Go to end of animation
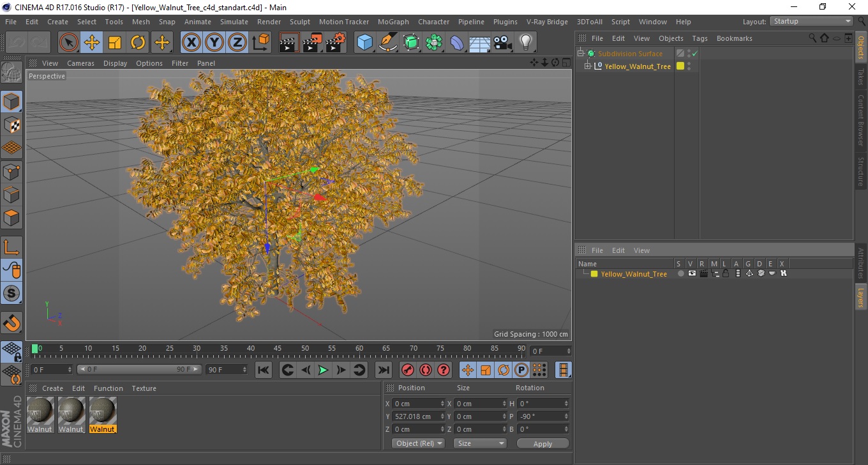The width and height of the screenshot is (868, 465). (383, 370)
